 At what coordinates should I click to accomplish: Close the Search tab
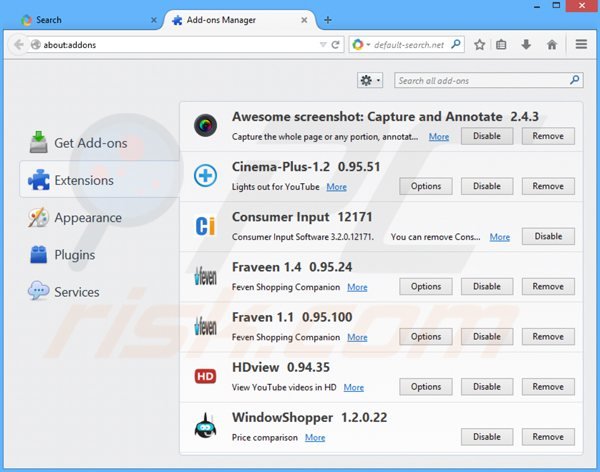[x=153, y=20]
